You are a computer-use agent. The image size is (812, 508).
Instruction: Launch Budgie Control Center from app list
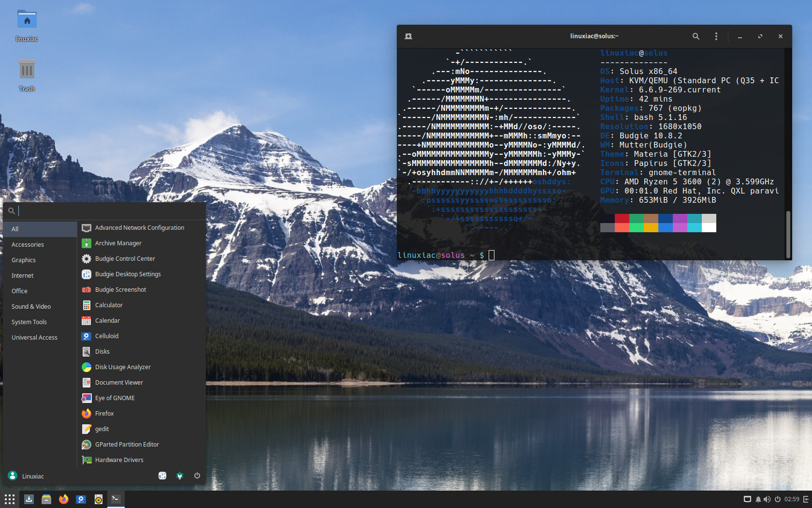click(142, 258)
